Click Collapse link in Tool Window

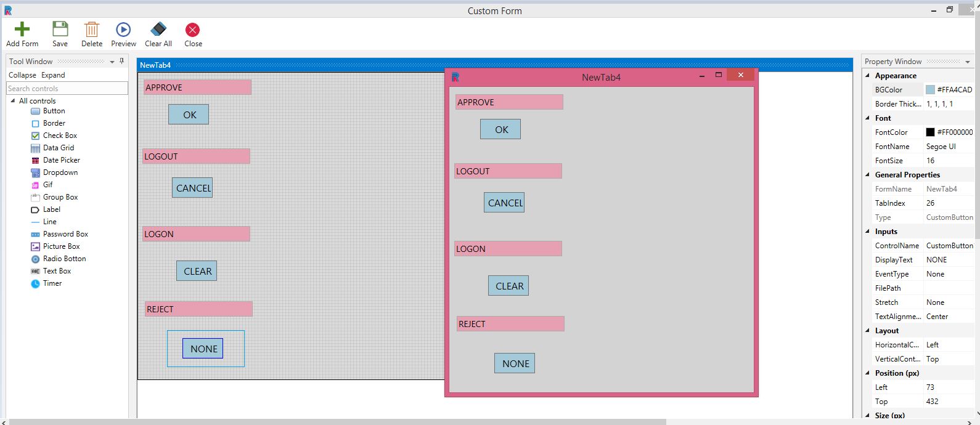22,75
